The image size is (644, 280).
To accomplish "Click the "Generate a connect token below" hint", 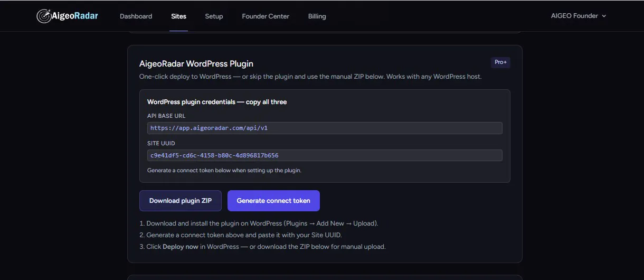I will 224,170.
